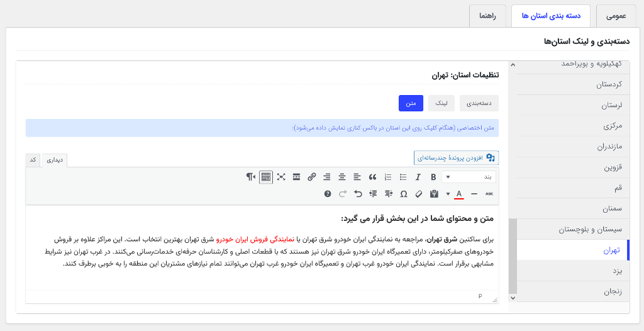
Task: Click the "افزودن پروندهٔ چندرسانه‌ای" media button
Action: coord(456,157)
